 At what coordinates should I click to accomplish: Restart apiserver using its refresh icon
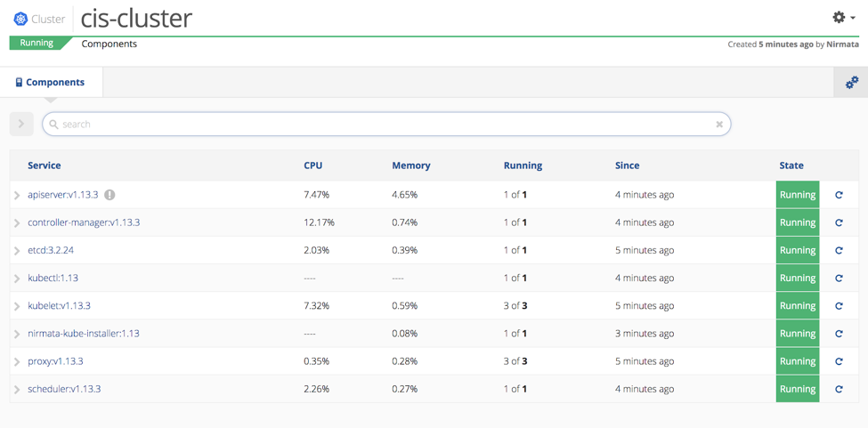839,195
